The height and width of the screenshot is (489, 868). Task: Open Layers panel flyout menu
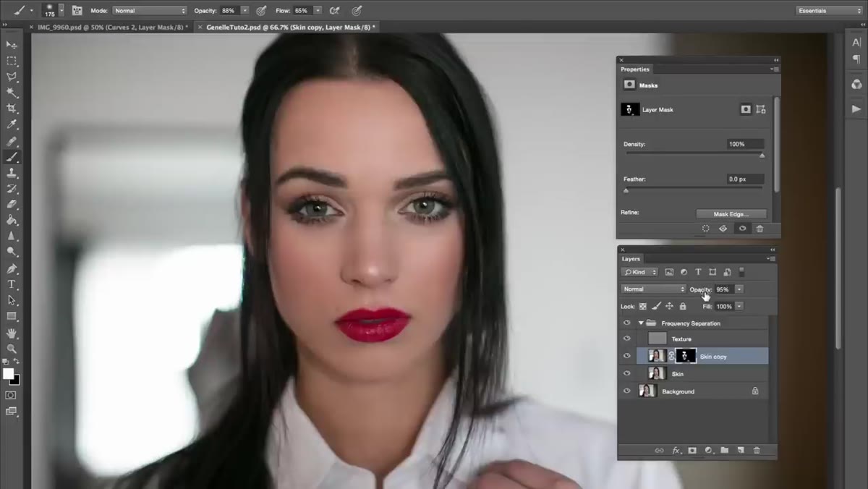pyautogui.click(x=772, y=258)
